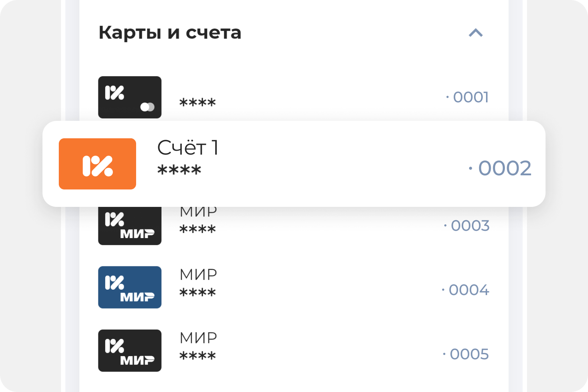Collapse the Карты и счета section

click(x=475, y=33)
